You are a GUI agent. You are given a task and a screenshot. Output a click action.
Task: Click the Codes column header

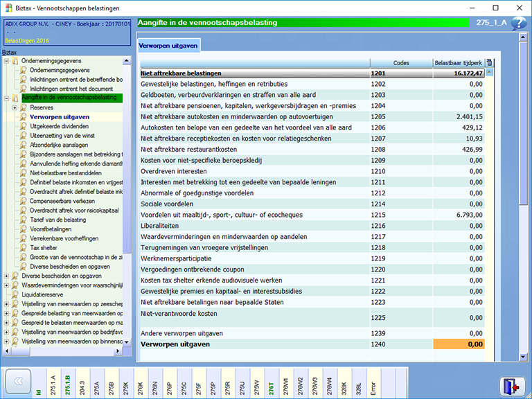[401, 63]
